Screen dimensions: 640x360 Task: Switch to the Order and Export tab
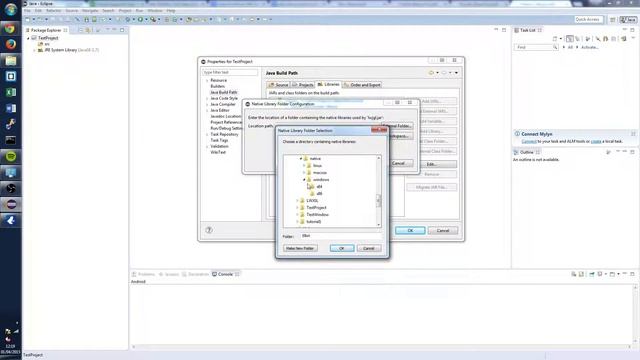click(362, 85)
